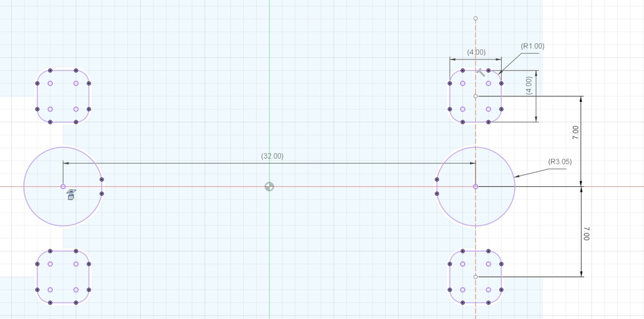The image size is (644, 319).
Task: Click the projected geometry icon near left circle
Action: click(x=70, y=194)
